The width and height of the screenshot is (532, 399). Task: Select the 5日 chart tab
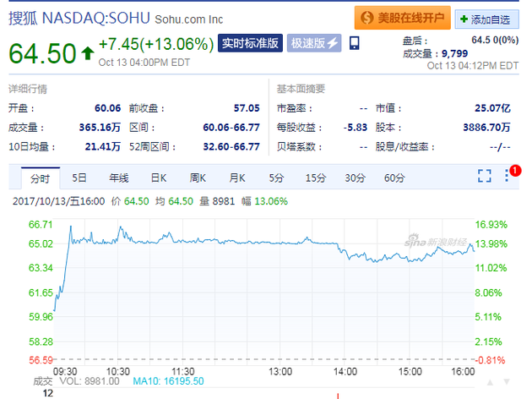pyautogui.click(x=79, y=178)
